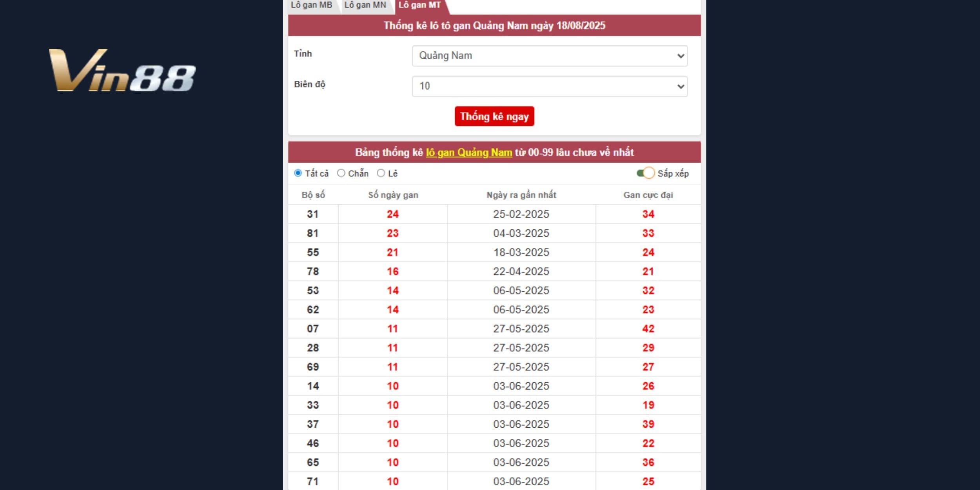The image size is (980, 490).
Task: Click the Gan cực đại column header
Action: point(648,195)
